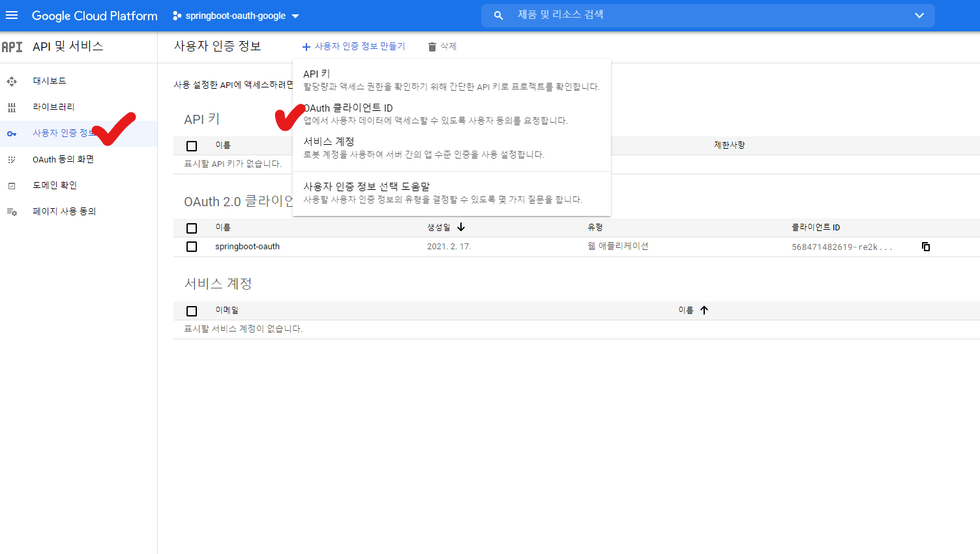The image size is (980, 554).
Task: Open 사용자 인증 정보 in the sidebar
Action: click(78, 133)
